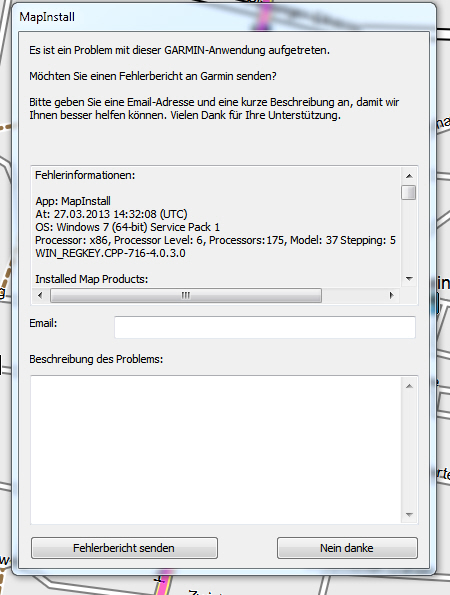450x595 pixels.
Task: Click the MapInstall title bar
Action: point(224,17)
